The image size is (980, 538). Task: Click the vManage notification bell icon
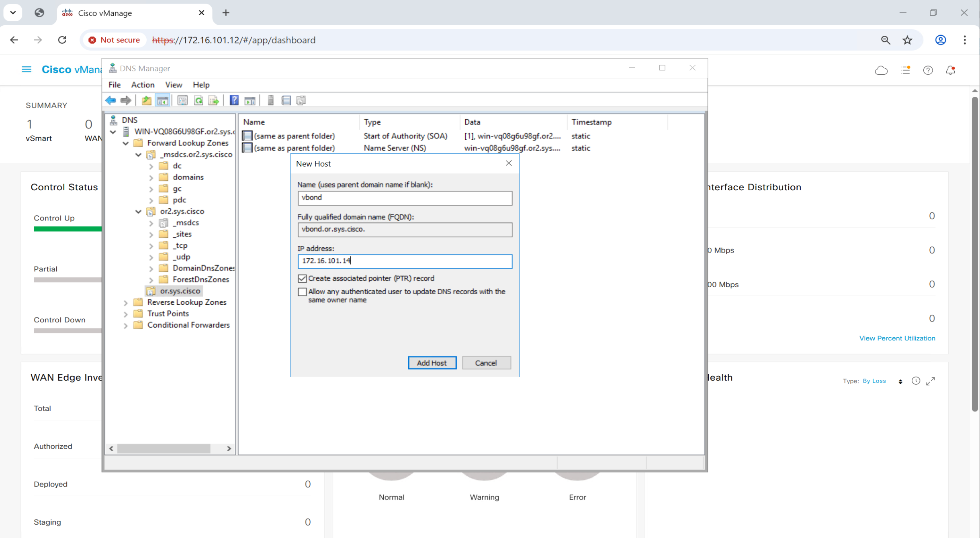click(950, 70)
